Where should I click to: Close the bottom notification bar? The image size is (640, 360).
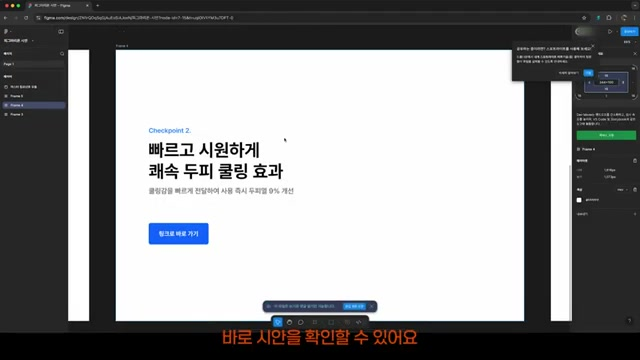tap(371, 306)
